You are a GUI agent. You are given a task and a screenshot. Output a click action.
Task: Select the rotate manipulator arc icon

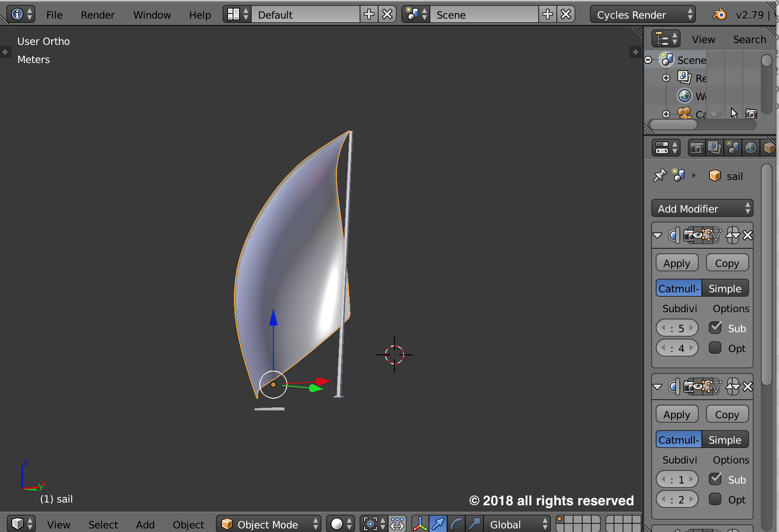click(x=456, y=524)
